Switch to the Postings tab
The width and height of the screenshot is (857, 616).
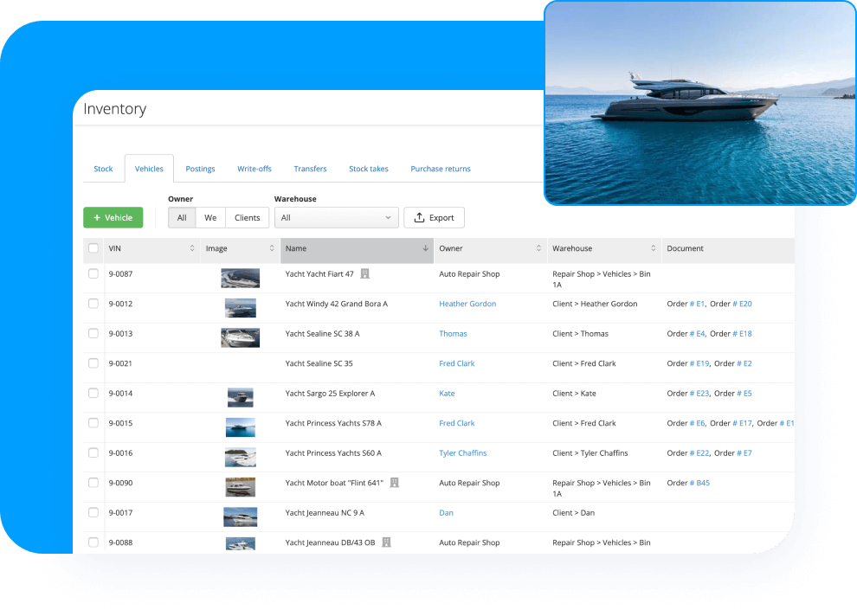(x=200, y=169)
